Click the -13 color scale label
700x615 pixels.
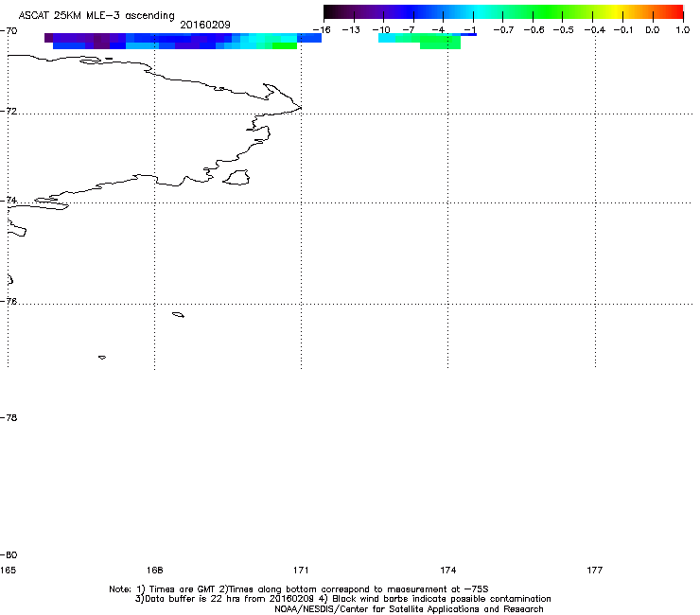351,30
